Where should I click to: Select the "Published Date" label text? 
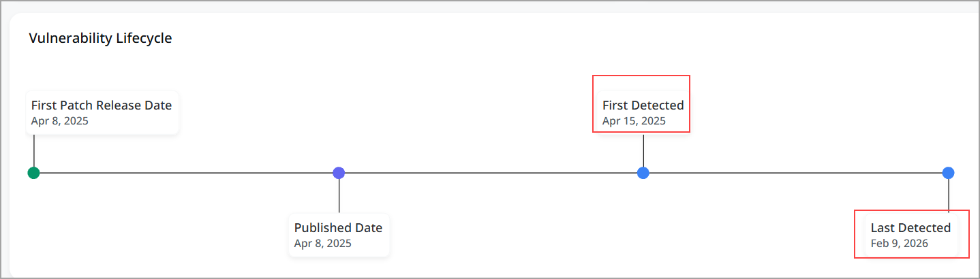click(338, 228)
